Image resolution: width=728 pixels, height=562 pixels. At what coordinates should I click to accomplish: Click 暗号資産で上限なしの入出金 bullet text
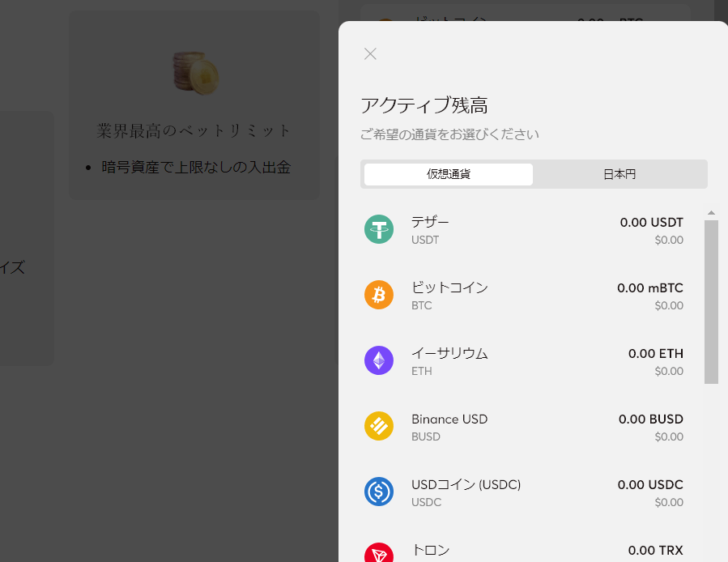click(196, 167)
